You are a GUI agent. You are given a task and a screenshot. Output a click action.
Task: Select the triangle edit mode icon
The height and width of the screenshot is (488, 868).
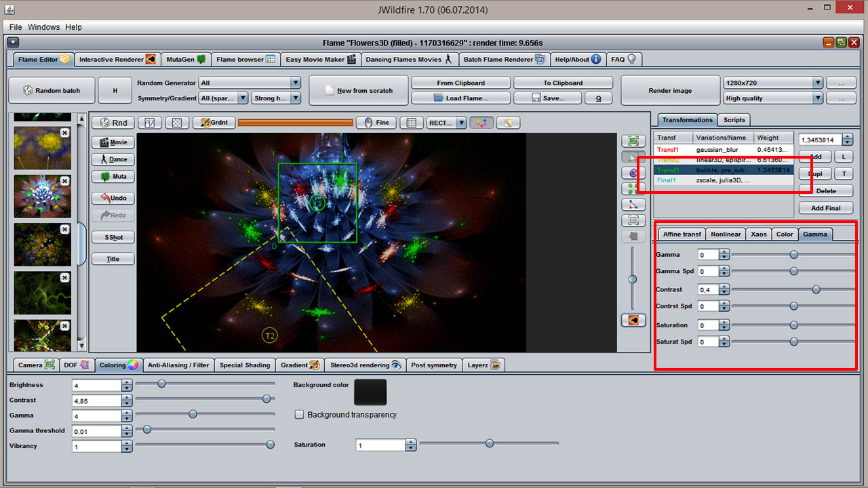coord(633,157)
